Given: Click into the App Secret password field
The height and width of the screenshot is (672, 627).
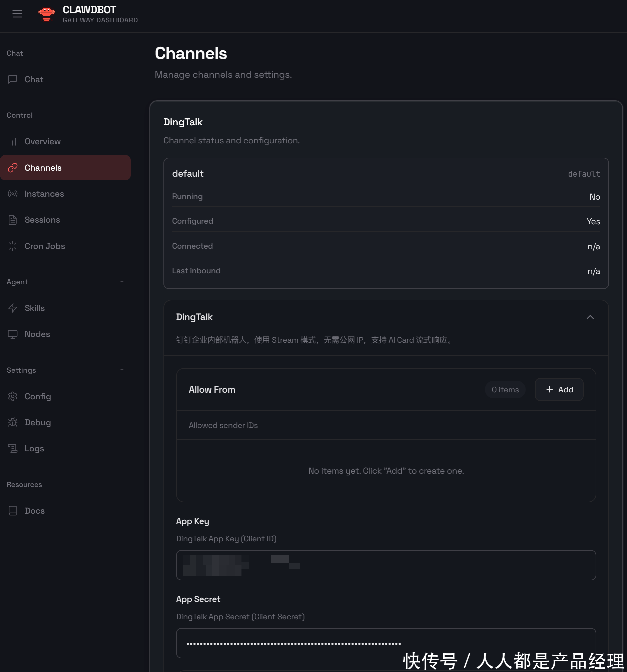Looking at the screenshot, I should (386, 643).
